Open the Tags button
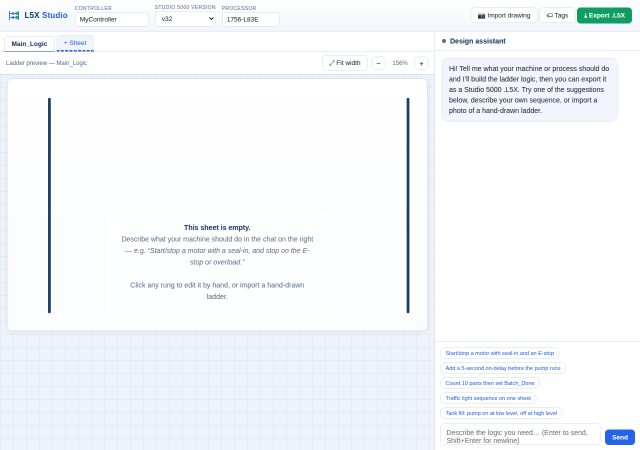This screenshot has height=450, width=640. (x=557, y=16)
